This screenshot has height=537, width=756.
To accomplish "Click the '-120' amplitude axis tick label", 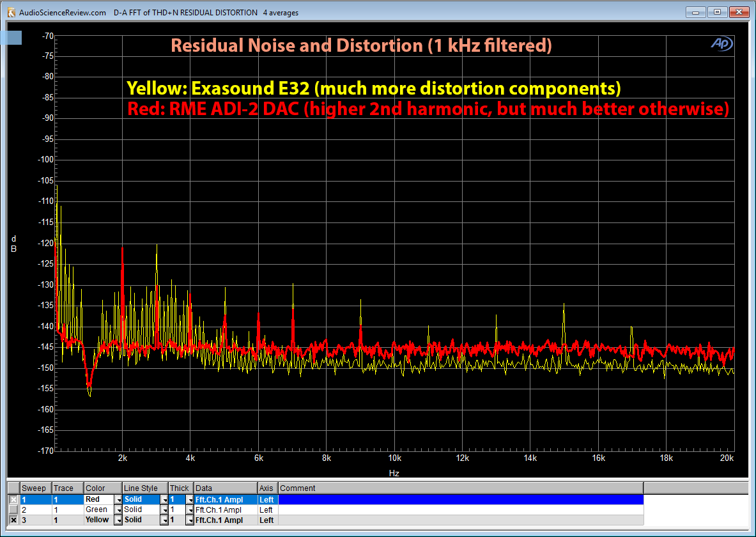I will [46, 243].
